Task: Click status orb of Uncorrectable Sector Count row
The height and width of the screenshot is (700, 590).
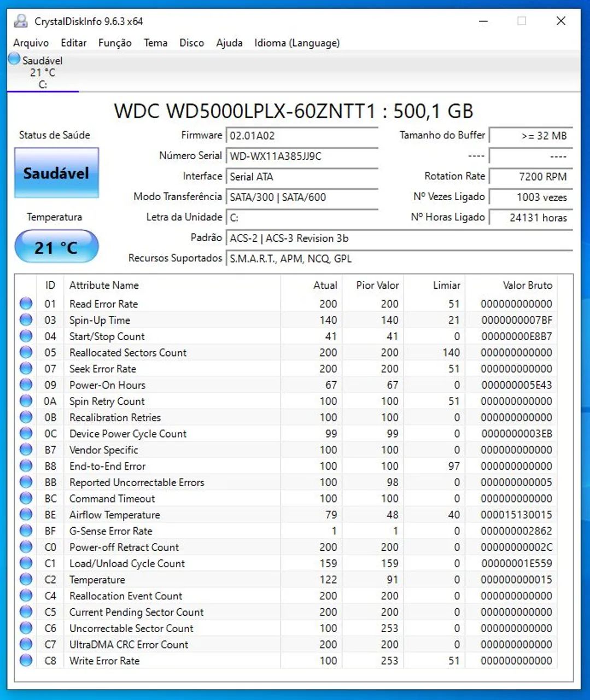Action: [26, 628]
